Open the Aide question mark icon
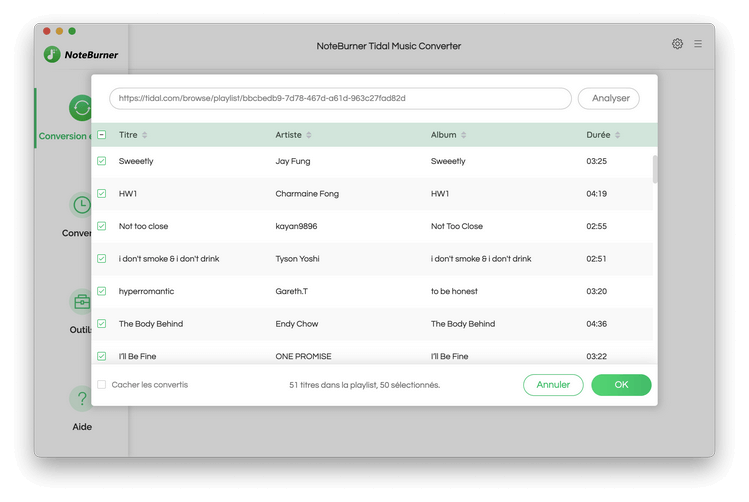The image size is (749, 502). point(81,398)
